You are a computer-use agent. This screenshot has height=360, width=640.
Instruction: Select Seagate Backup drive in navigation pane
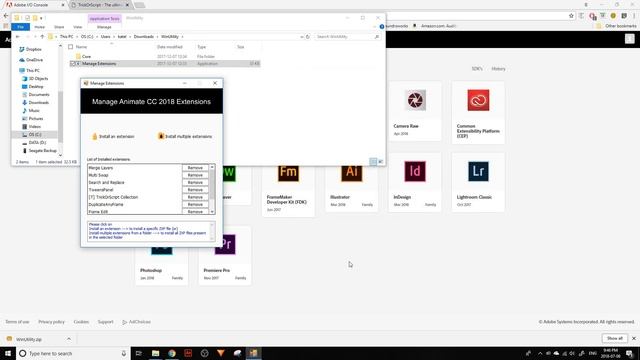tap(42, 151)
